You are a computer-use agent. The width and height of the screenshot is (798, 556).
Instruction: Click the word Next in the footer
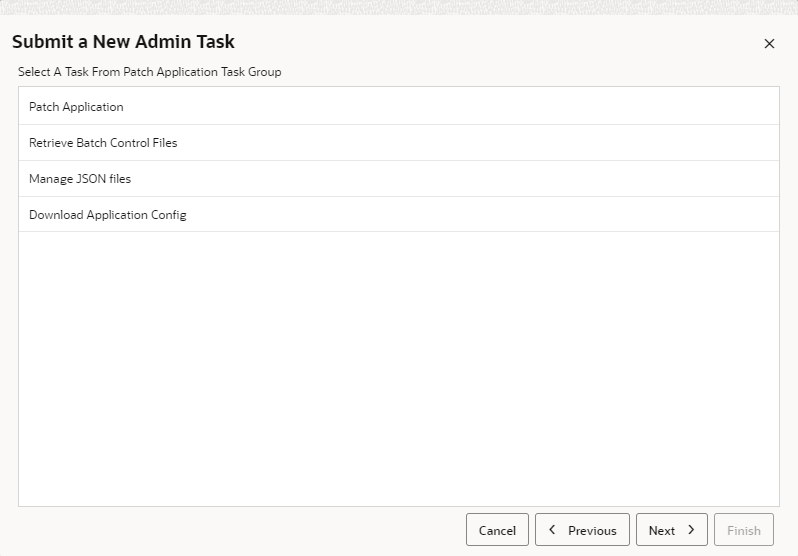[662, 531]
